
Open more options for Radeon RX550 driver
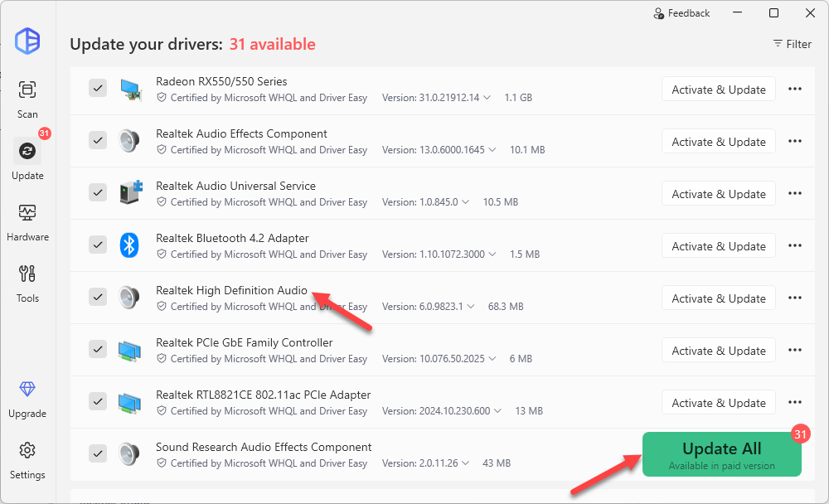click(794, 90)
